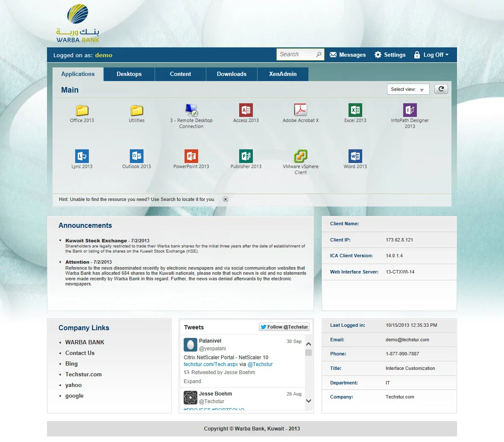The image size is (504, 442).
Task: Click the phone number 1-877-990-7887
Action: (x=402, y=354)
